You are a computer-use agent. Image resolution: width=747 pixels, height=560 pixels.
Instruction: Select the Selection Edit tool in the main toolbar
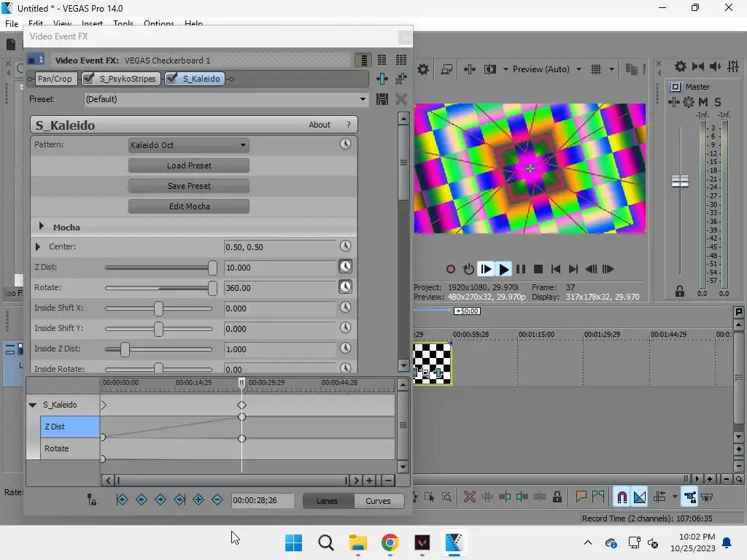pos(429,497)
